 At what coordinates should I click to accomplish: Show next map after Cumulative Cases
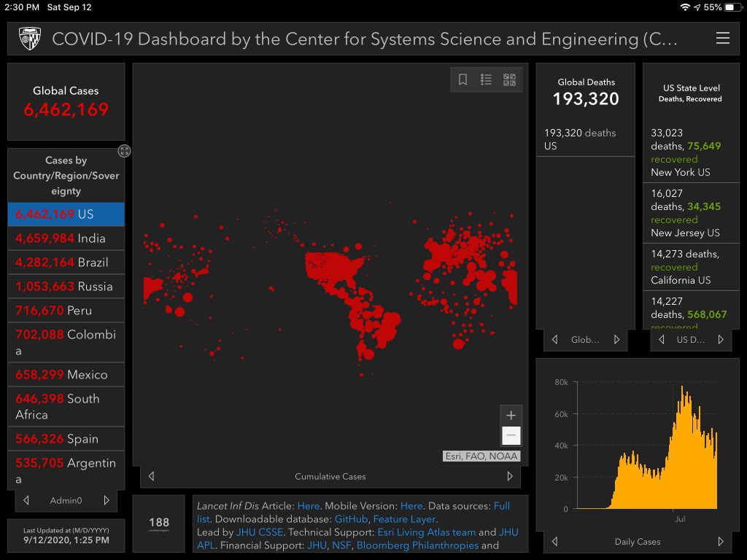coord(510,476)
